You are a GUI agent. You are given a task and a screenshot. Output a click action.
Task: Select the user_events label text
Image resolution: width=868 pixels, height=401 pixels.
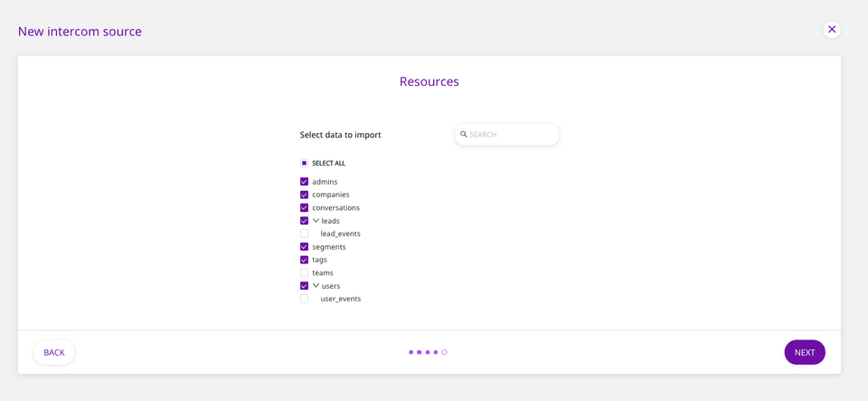point(341,299)
